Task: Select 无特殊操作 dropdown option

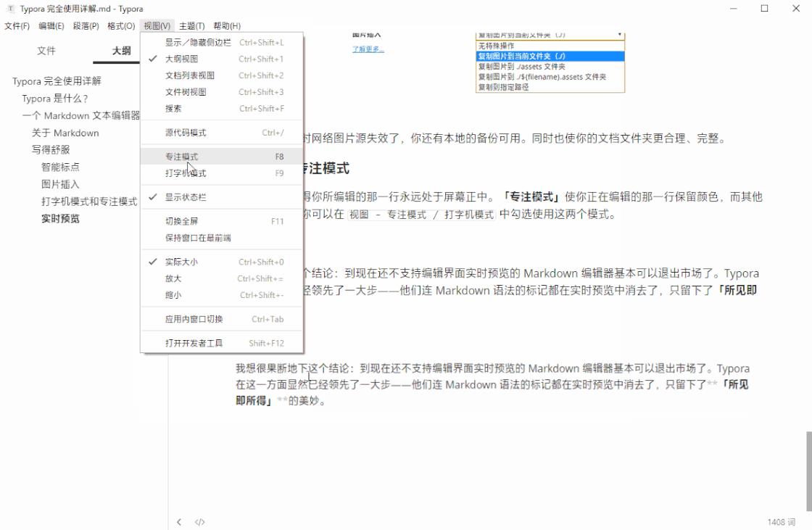Action: pos(550,46)
